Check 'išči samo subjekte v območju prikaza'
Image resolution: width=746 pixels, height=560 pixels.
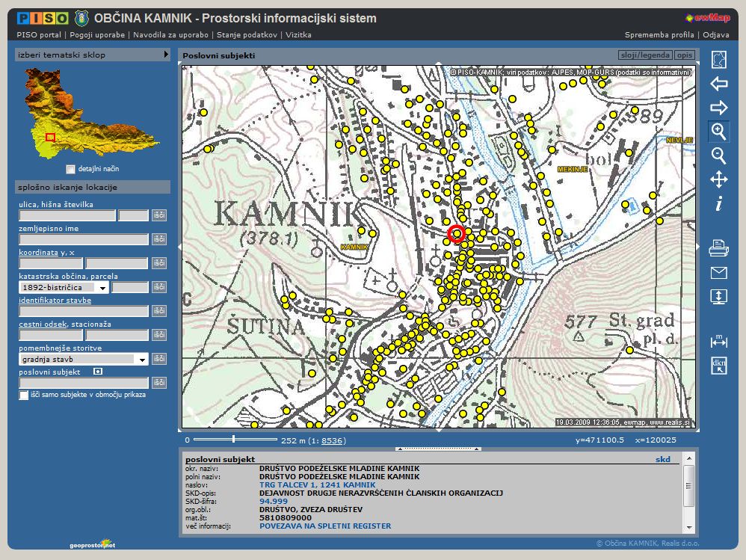point(24,395)
